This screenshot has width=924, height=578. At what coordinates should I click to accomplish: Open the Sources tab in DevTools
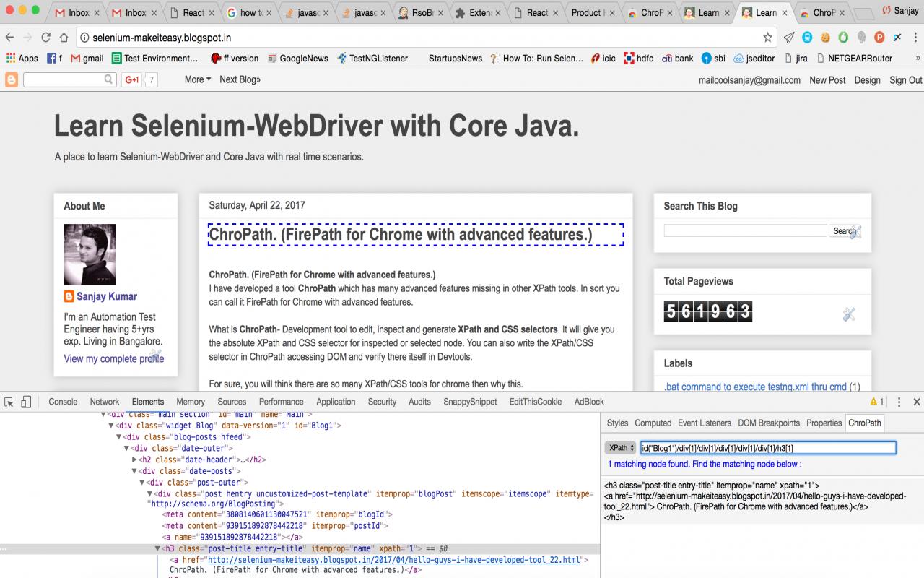tap(232, 402)
